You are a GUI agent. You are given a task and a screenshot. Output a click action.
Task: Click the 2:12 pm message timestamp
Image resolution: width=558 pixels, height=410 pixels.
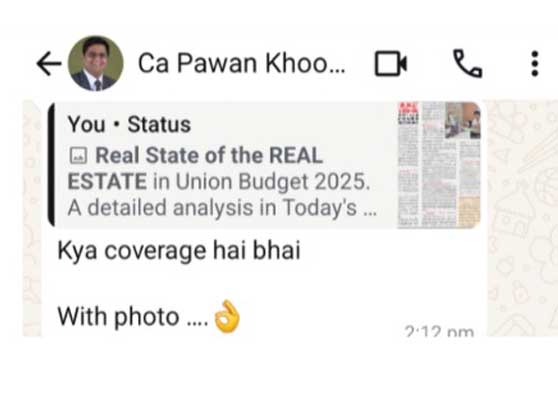pyautogui.click(x=439, y=331)
